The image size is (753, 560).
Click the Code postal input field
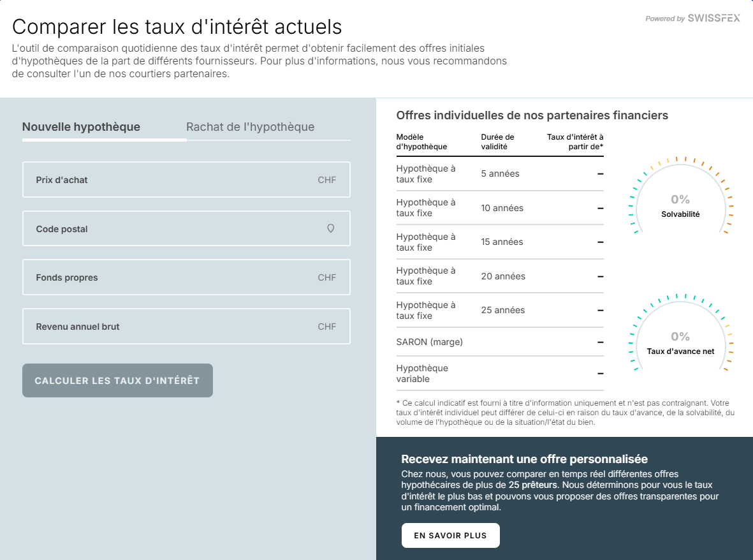pyautogui.click(x=186, y=228)
